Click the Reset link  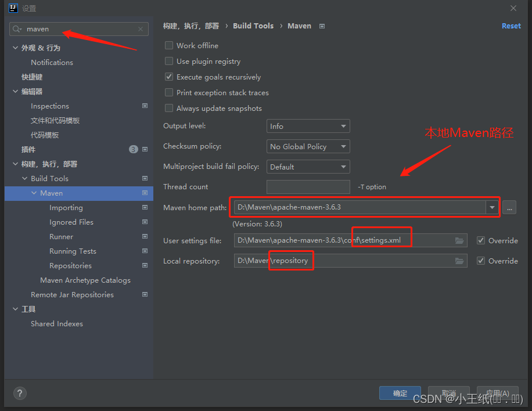pos(511,26)
